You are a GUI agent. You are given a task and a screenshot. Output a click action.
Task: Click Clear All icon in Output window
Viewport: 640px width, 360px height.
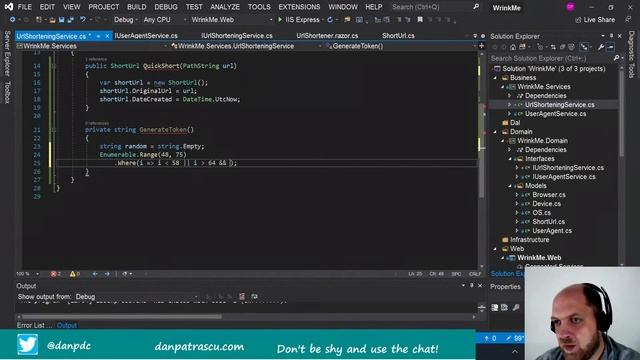click(x=242, y=297)
